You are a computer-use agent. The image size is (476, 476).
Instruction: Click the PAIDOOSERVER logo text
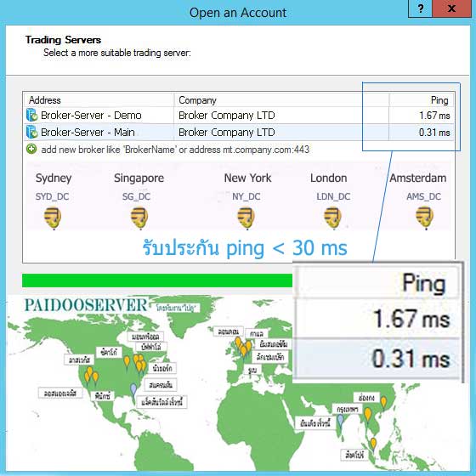(86, 305)
